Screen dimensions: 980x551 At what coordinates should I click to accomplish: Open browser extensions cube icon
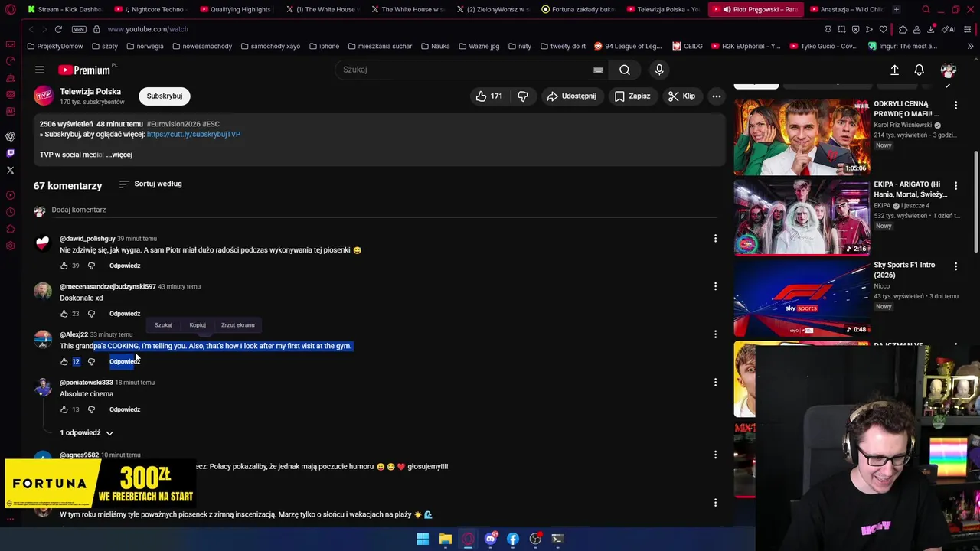point(903,29)
